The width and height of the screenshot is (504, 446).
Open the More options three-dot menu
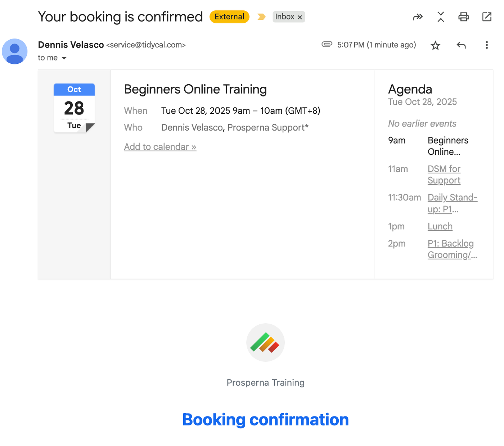click(487, 45)
